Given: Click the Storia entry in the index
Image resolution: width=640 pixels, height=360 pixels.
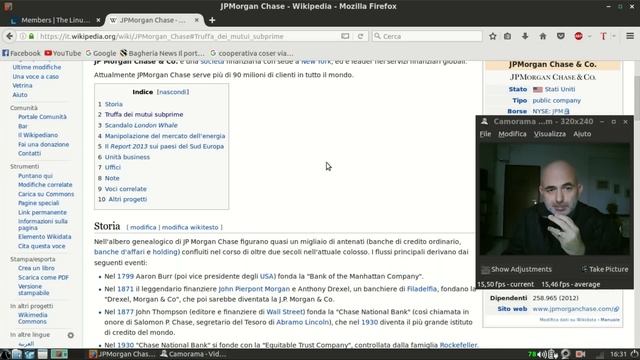Looking at the screenshot, I should 113,104.
